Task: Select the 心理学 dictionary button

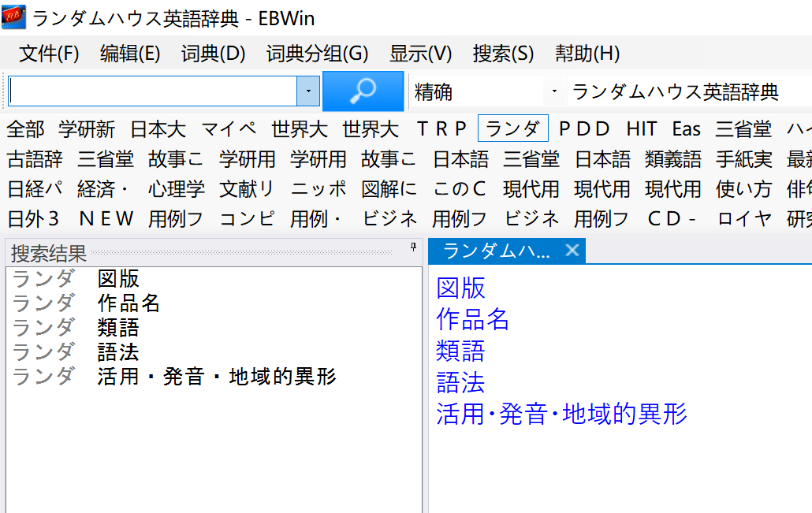Action: [x=176, y=188]
